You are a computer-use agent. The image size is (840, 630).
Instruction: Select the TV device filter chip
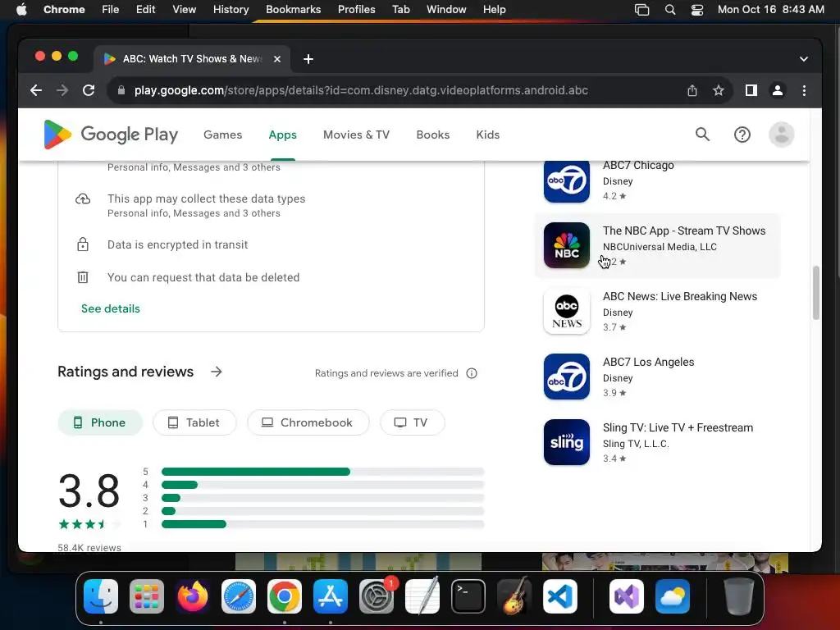tap(412, 422)
